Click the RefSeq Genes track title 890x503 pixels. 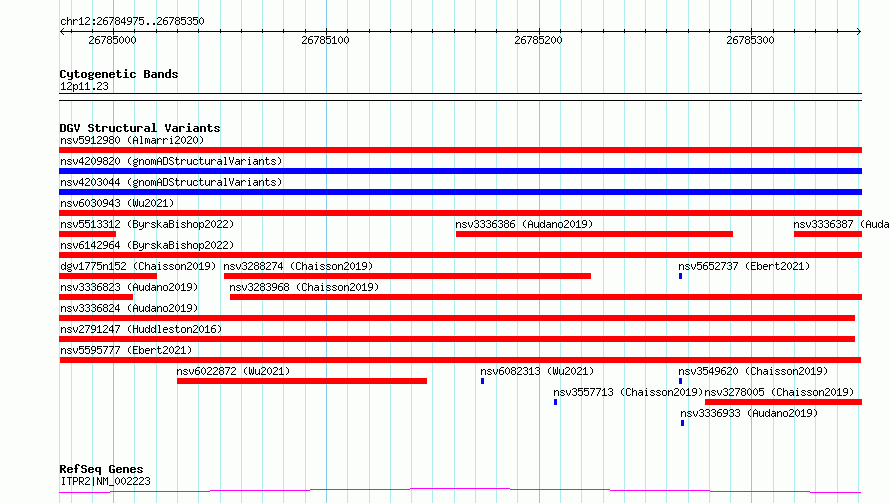pyautogui.click(x=101, y=469)
